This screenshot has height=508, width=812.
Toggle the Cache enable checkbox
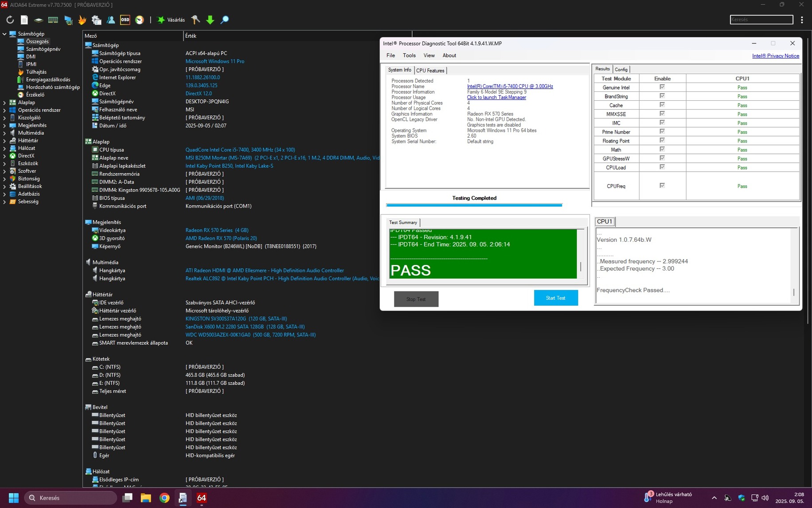pos(662,105)
